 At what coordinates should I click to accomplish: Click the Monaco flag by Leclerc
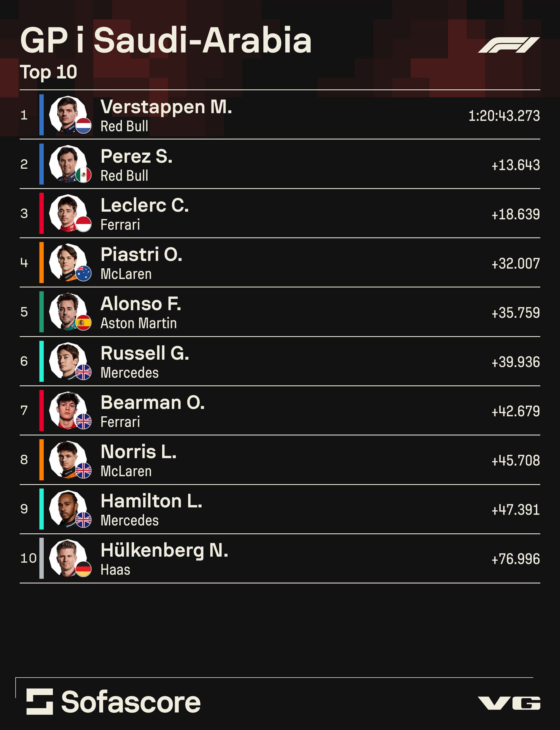click(83, 224)
